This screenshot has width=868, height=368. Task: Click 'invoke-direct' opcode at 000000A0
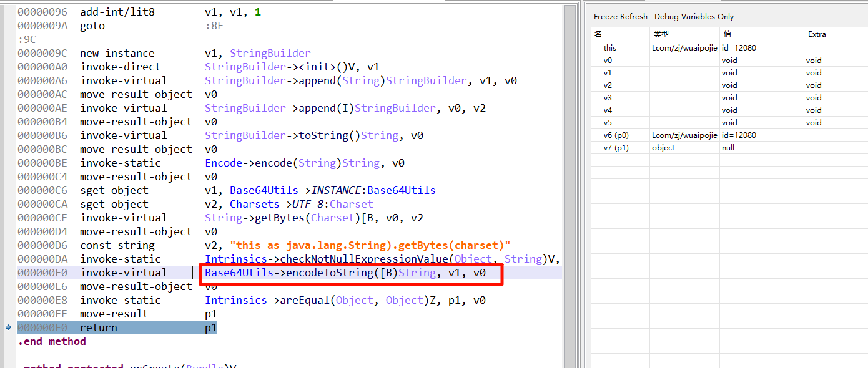point(121,67)
